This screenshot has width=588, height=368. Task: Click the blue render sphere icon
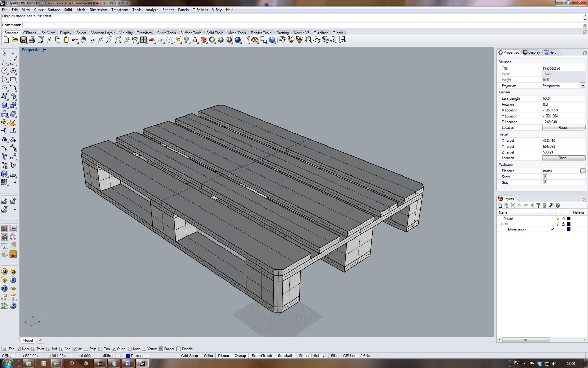pos(238,40)
